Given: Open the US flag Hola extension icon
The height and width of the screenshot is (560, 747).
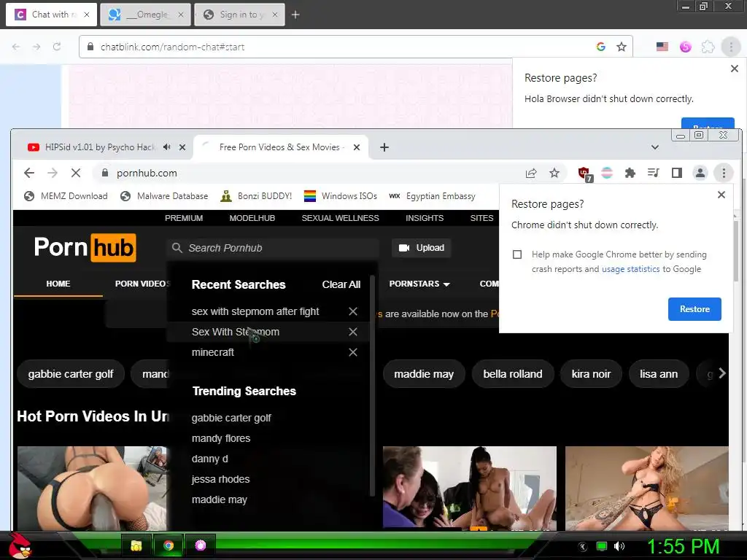Looking at the screenshot, I should 662,47.
